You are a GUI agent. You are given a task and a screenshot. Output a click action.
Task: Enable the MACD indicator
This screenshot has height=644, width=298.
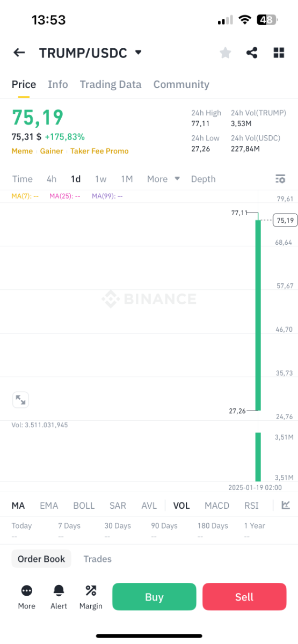(217, 506)
